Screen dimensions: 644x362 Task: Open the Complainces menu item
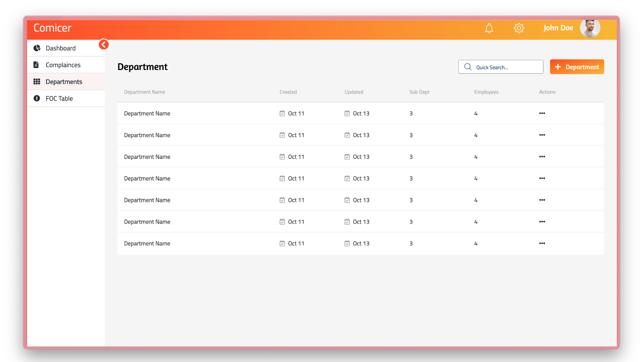pos(66,65)
